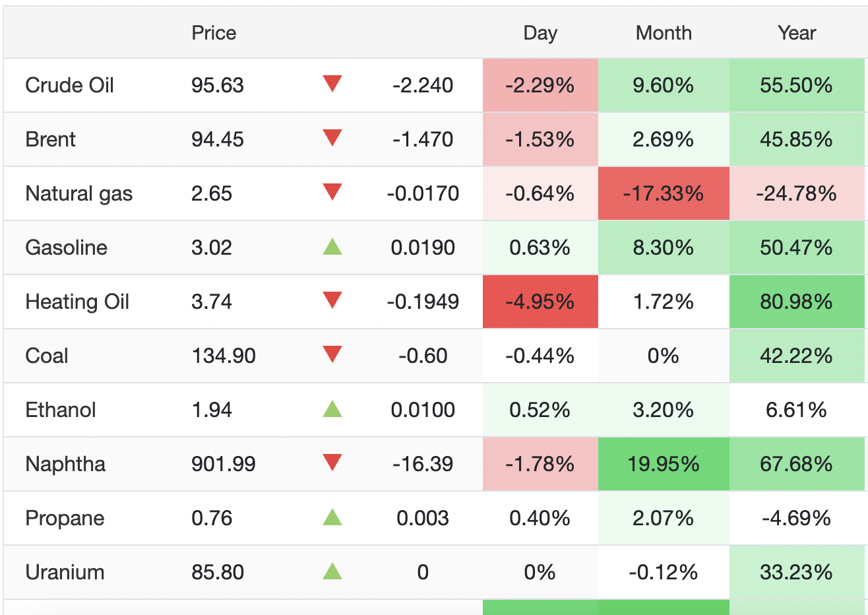
Task: Open the Coal commodity link
Action: click(x=47, y=356)
